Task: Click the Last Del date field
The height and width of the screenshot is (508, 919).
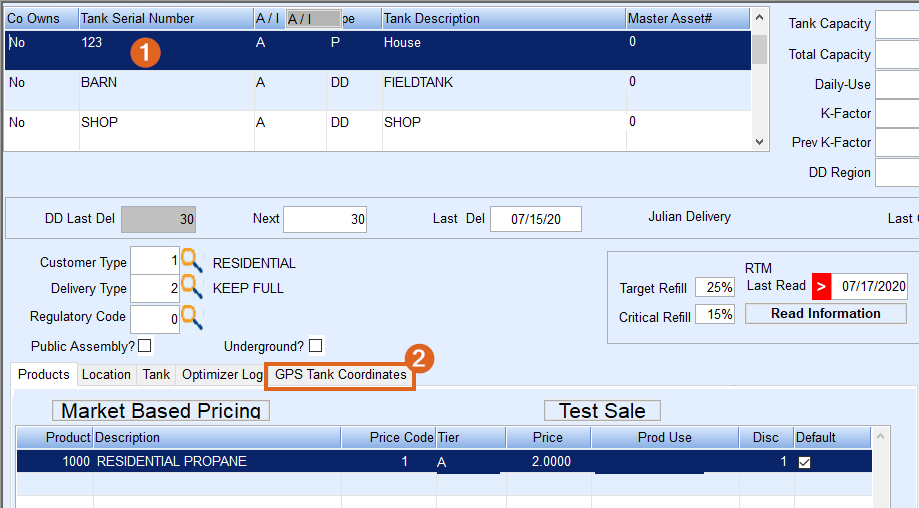Action: [x=536, y=219]
